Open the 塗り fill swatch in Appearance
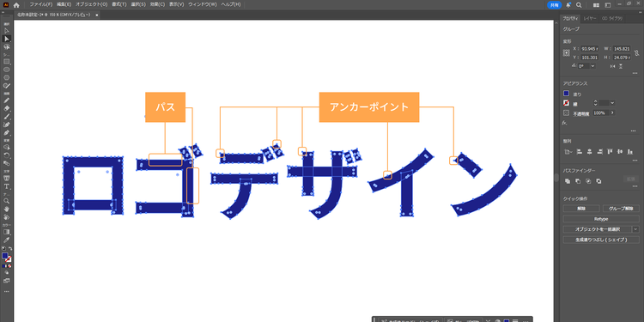Screen dimensions: 644x322 tap(567, 94)
